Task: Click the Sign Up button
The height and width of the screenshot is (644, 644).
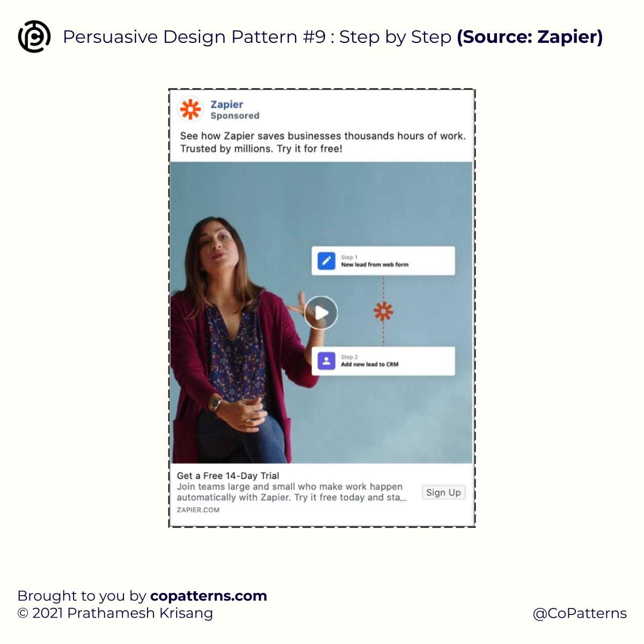Action: click(443, 492)
